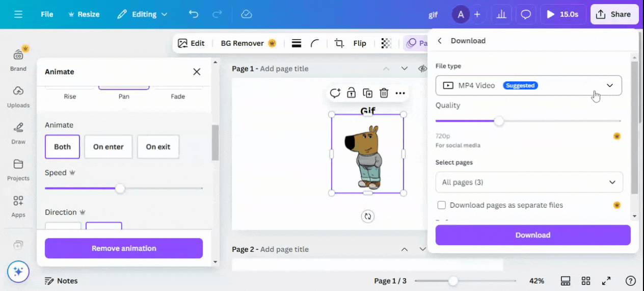
Task: Open the Flip menu item
Action: pos(360,43)
